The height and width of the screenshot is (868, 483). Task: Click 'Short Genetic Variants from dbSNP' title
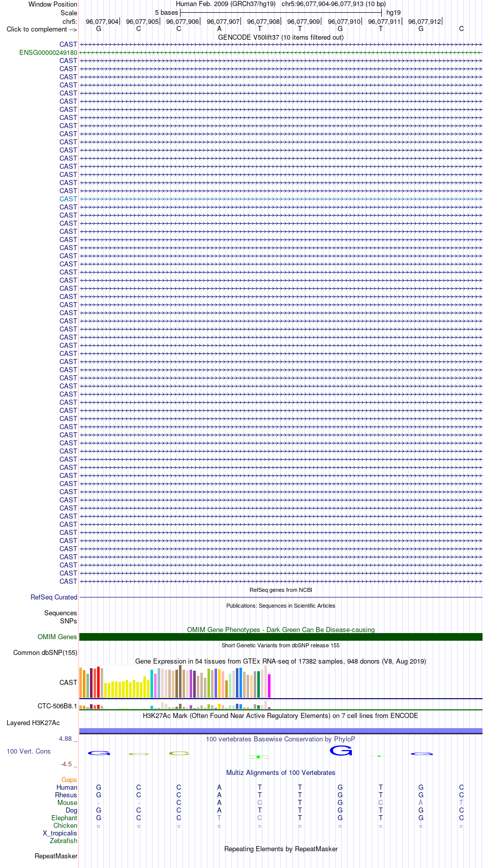(x=281, y=645)
